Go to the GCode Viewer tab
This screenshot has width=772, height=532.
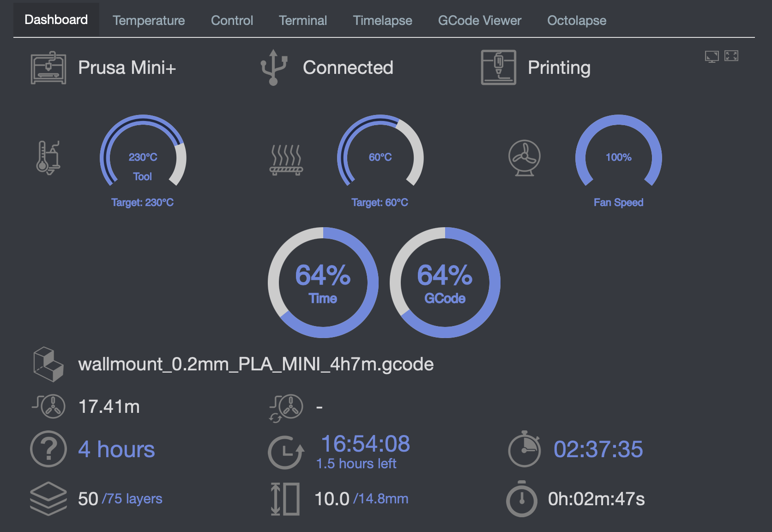tap(479, 20)
